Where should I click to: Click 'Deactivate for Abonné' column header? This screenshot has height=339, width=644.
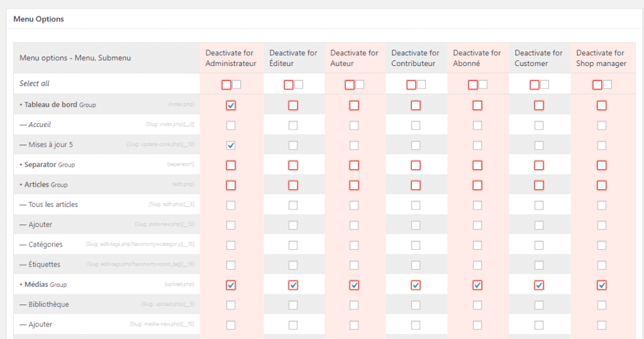click(477, 58)
